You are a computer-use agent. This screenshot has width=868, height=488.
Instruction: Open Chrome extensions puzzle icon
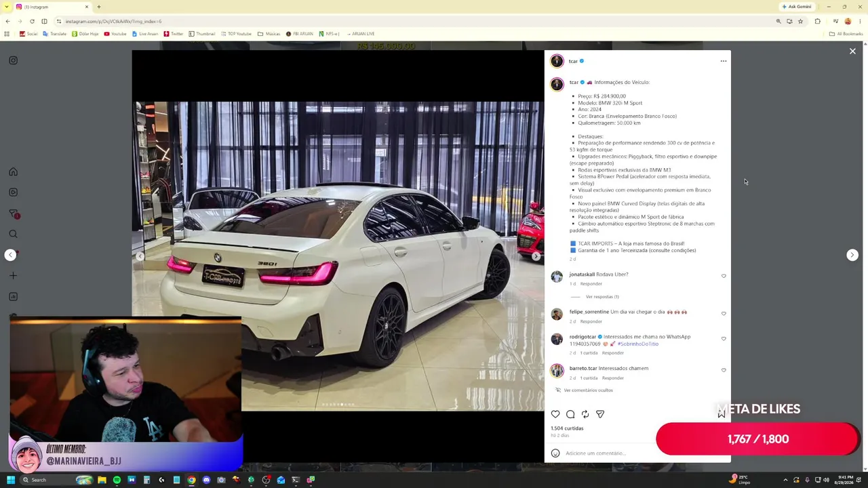pyautogui.click(x=817, y=21)
